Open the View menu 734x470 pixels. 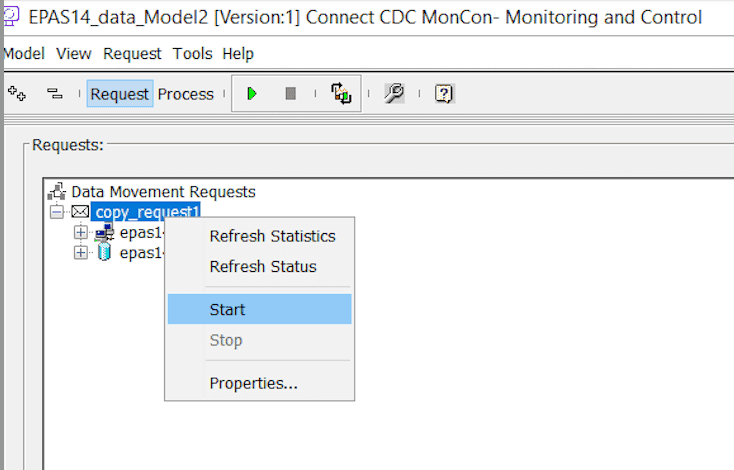(x=75, y=54)
